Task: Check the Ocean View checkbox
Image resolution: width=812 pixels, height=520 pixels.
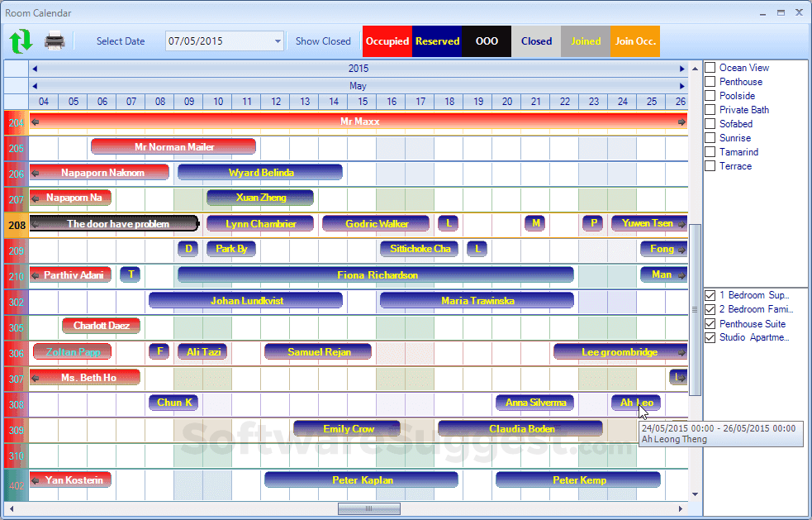Action: pyautogui.click(x=710, y=68)
